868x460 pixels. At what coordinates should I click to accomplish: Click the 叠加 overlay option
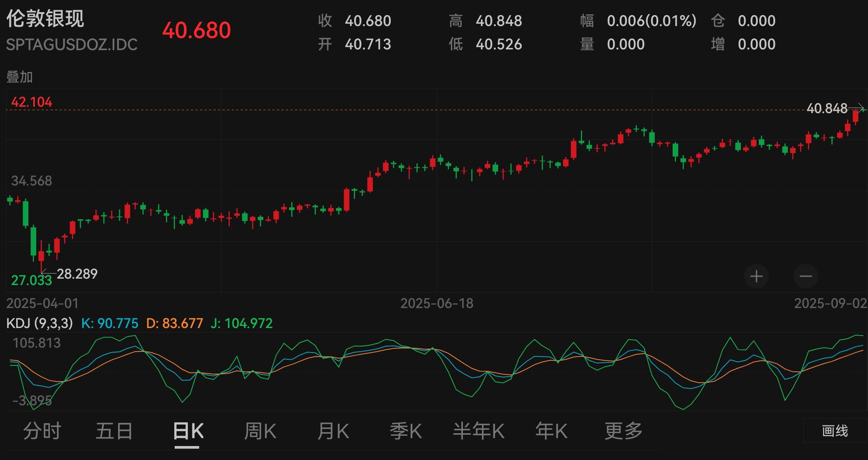(x=20, y=77)
